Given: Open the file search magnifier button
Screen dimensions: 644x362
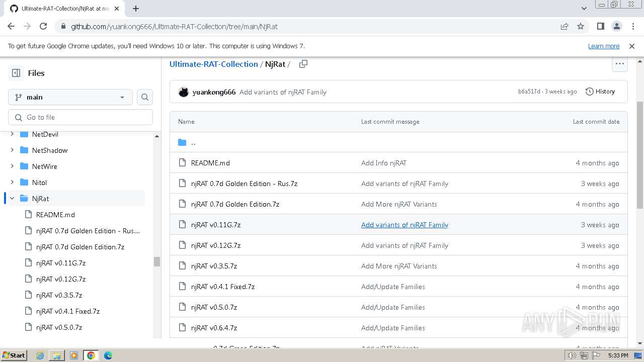Looking at the screenshot, I should 145,97.
